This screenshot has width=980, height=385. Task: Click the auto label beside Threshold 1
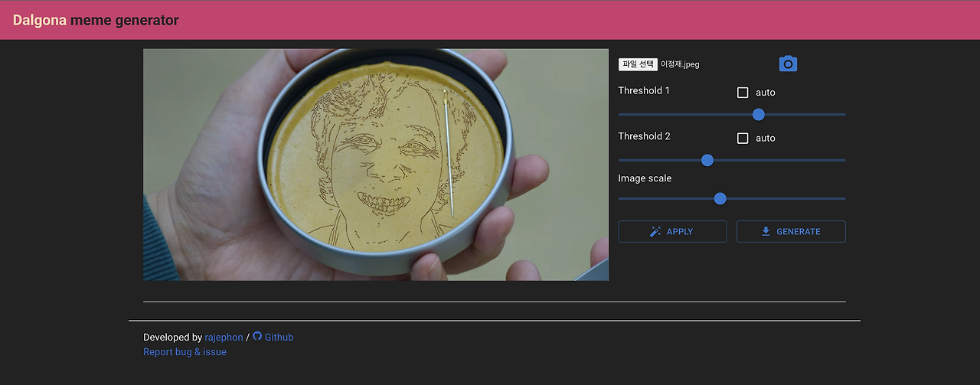coord(766,93)
